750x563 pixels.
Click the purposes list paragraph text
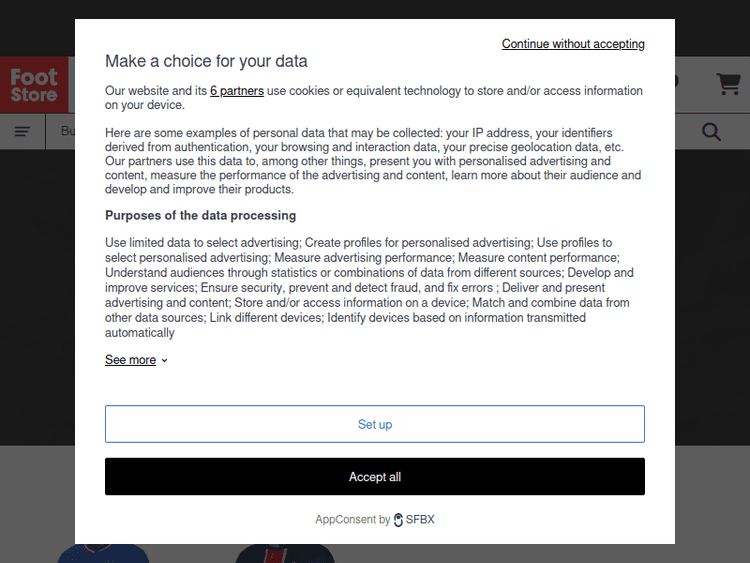point(370,287)
